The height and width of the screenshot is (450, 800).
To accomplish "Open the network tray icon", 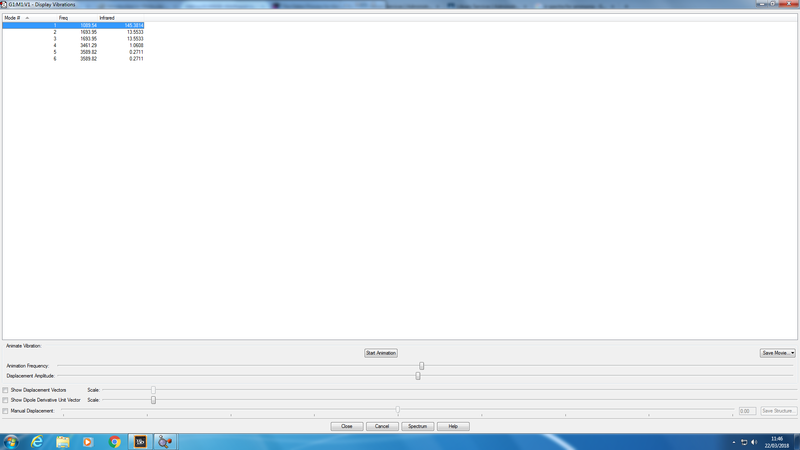I will coord(744,442).
